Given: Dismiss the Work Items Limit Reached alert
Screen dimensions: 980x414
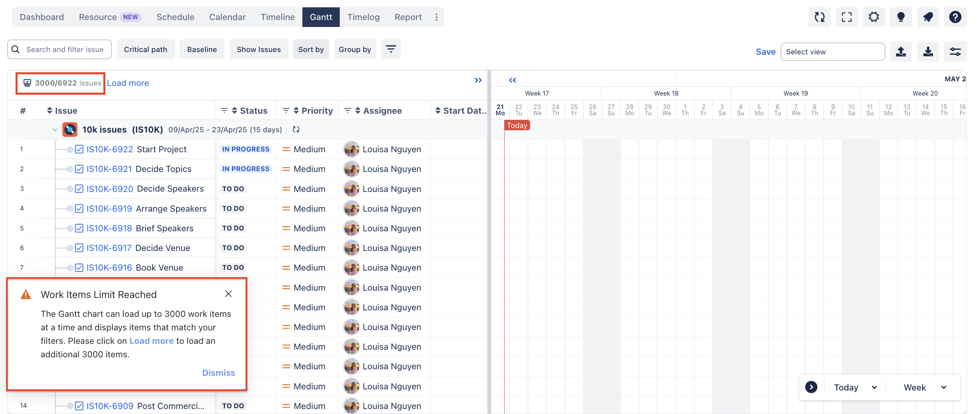Looking at the screenshot, I should pyautogui.click(x=218, y=373).
